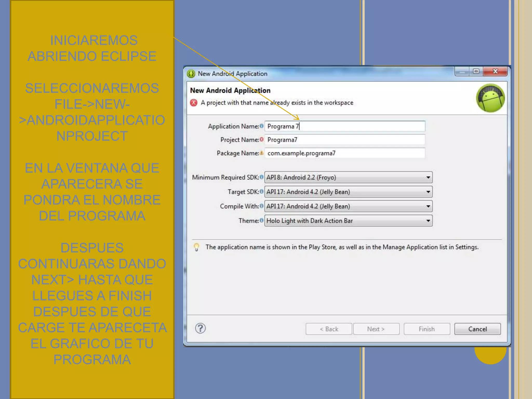Click info icon beside Theme label
This screenshot has height=399, width=532.
261,221
